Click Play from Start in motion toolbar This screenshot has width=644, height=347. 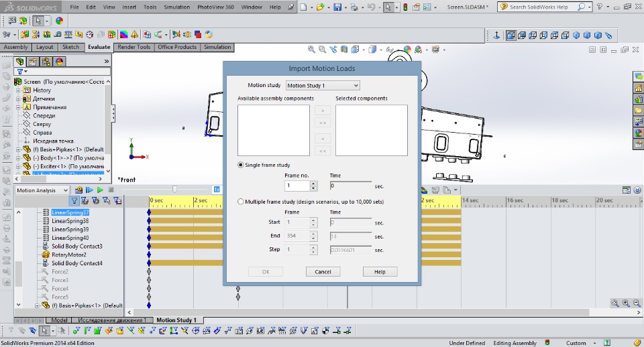click(89, 190)
